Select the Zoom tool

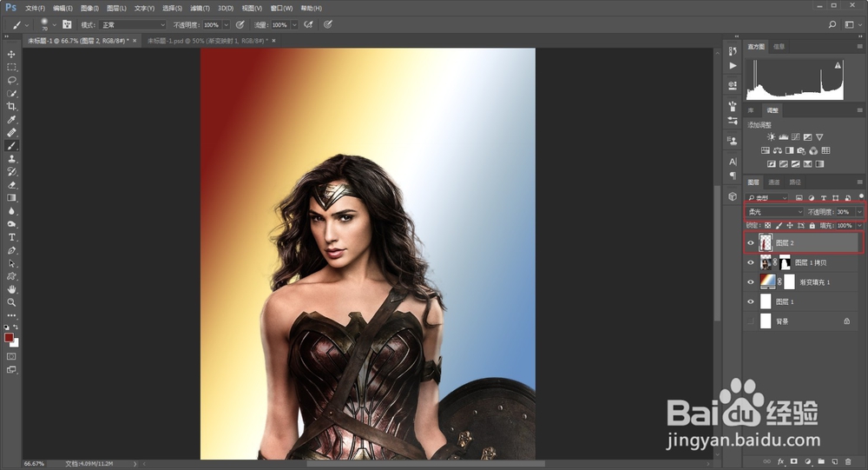tap(11, 302)
